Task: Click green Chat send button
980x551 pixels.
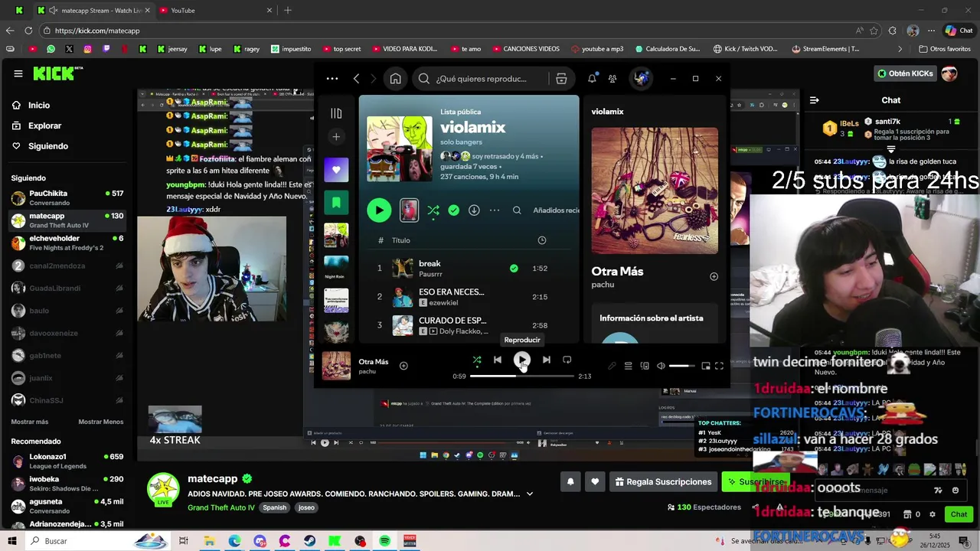Action: point(959,514)
